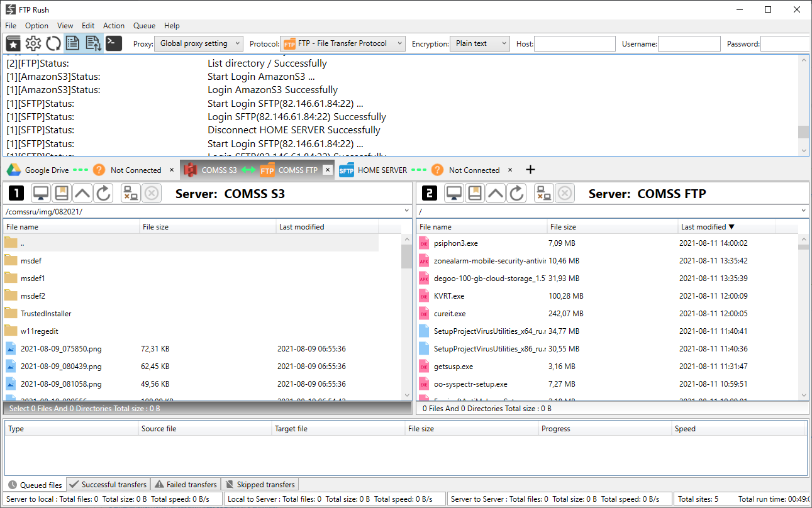Refresh the COMSS FTP file listing
Screen dimensions: 812x508
coord(517,194)
